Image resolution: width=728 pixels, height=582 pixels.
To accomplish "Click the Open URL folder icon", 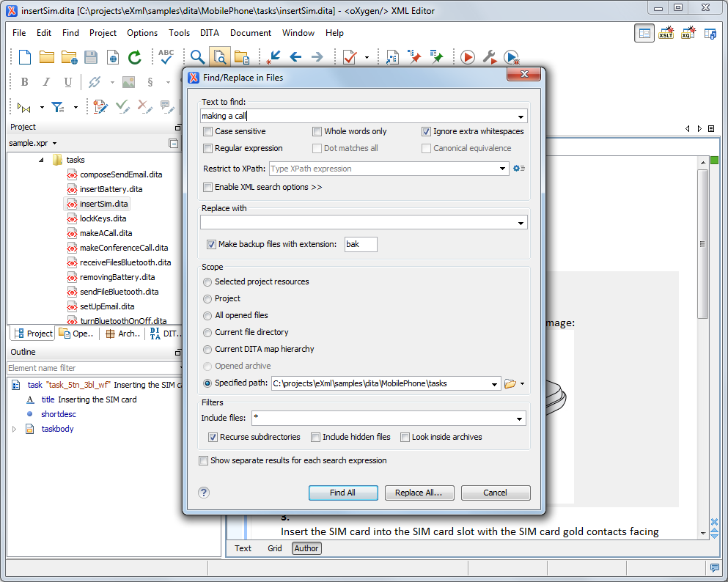I will (69, 57).
